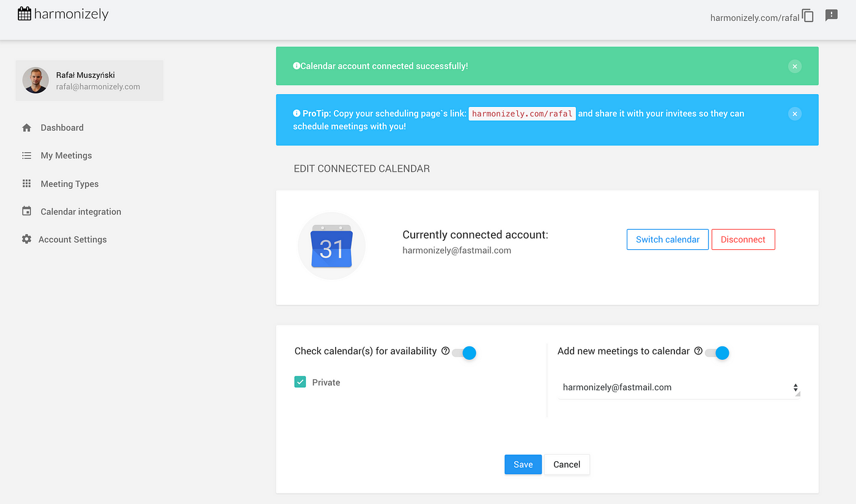Screen dimensions: 856x504
Task: Click the Calendar account connected successfully message
Action: pos(384,66)
